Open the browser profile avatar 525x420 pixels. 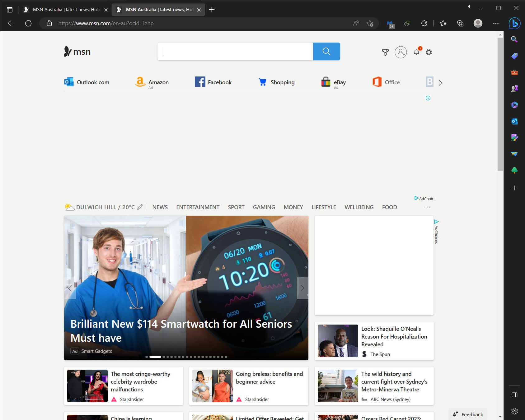[478, 23]
